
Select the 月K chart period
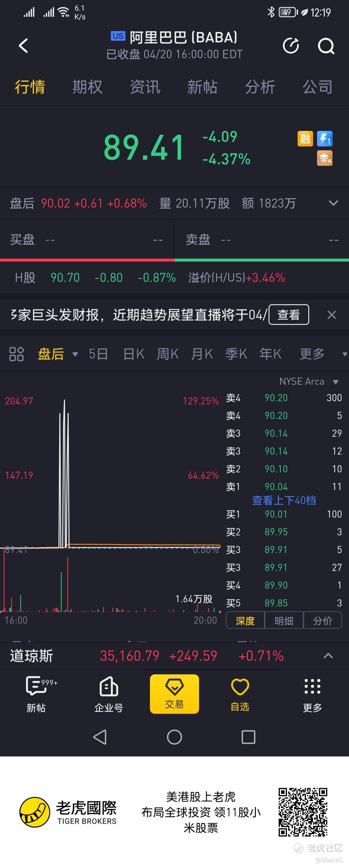tap(202, 354)
